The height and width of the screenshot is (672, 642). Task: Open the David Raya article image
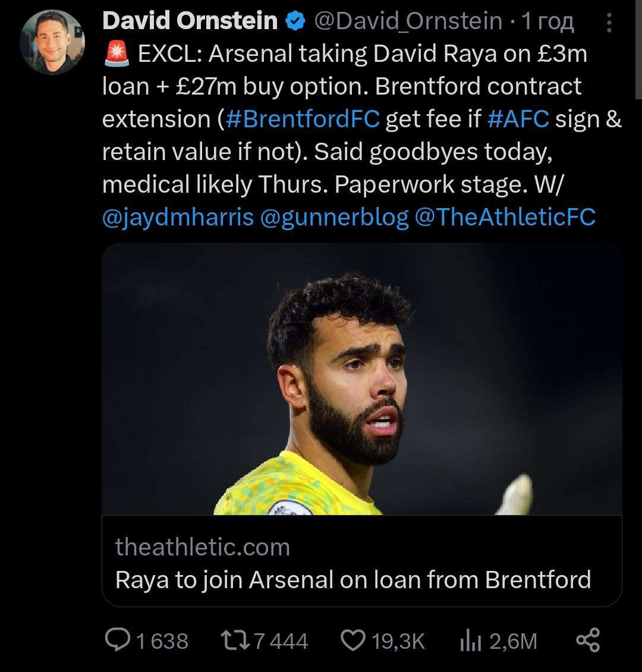tap(361, 378)
